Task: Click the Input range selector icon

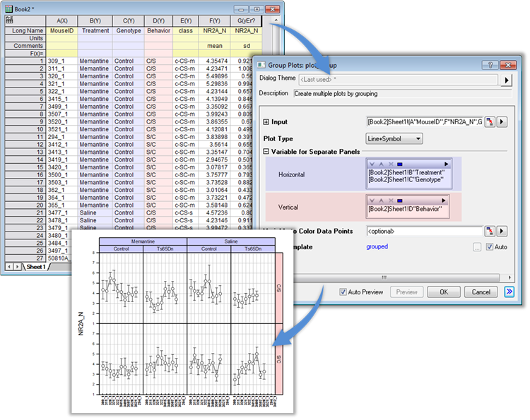Action: point(488,122)
